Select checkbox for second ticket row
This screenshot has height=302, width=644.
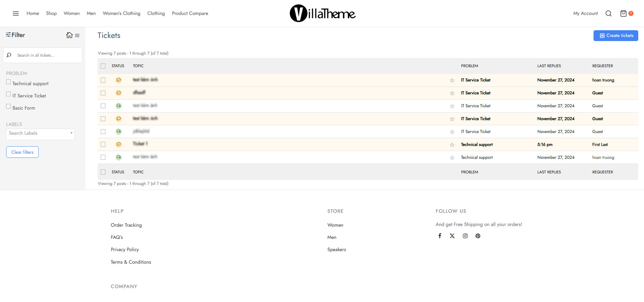[x=103, y=93]
